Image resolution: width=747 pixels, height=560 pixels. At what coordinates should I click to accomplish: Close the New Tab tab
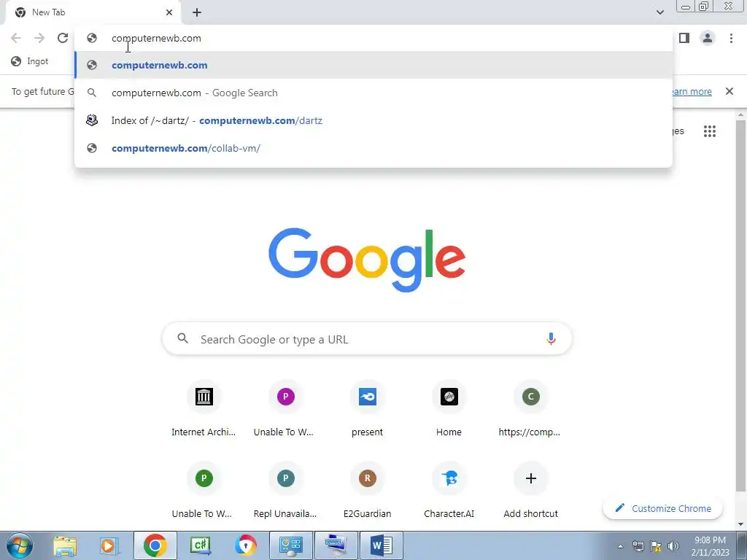click(x=169, y=12)
